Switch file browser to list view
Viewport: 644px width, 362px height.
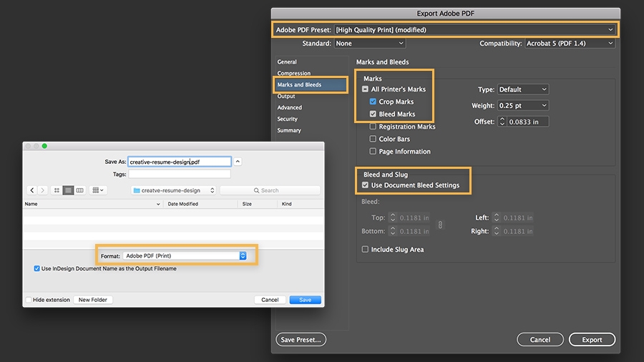[68, 190]
